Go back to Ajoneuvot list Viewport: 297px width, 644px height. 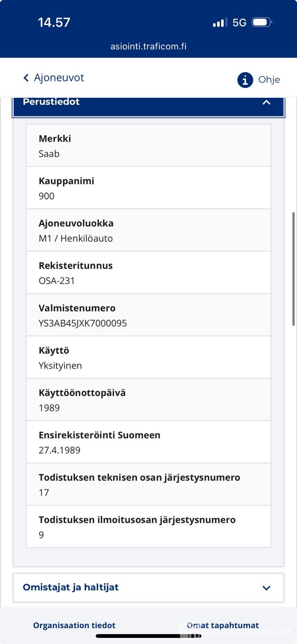coord(59,78)
